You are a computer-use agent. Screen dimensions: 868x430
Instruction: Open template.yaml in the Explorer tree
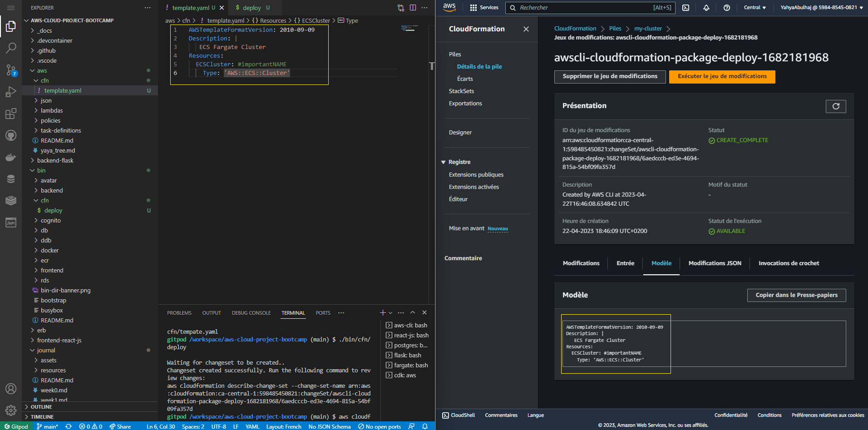click(x=90, y=90)
